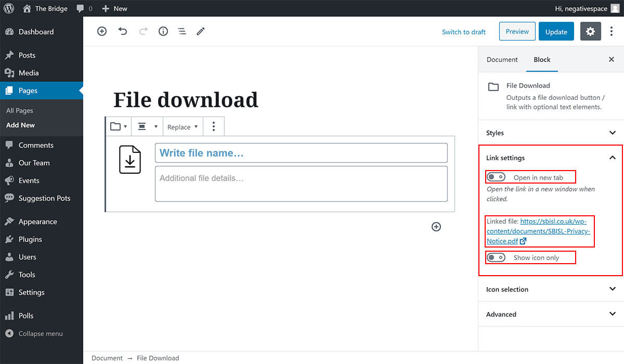Click the Write file name input field
The height and width of the screenshot is (364, 624).
tap(301, 153)
